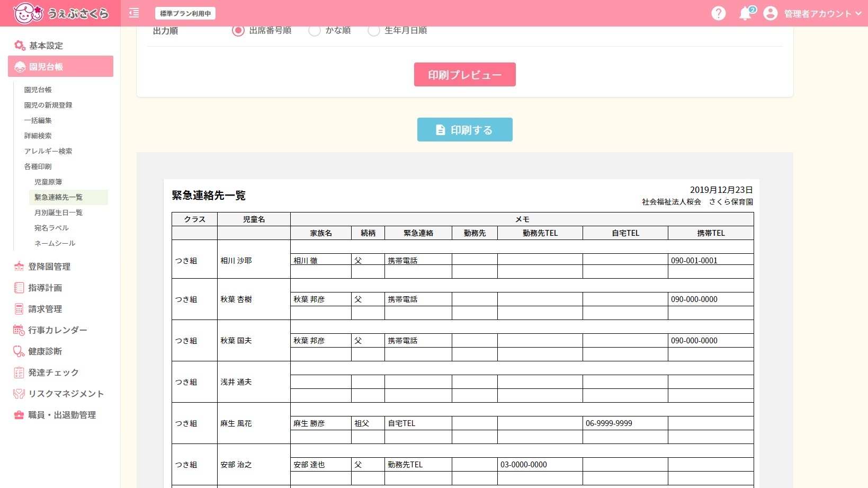Open 詳細検索 submenu item

(38, 136)
